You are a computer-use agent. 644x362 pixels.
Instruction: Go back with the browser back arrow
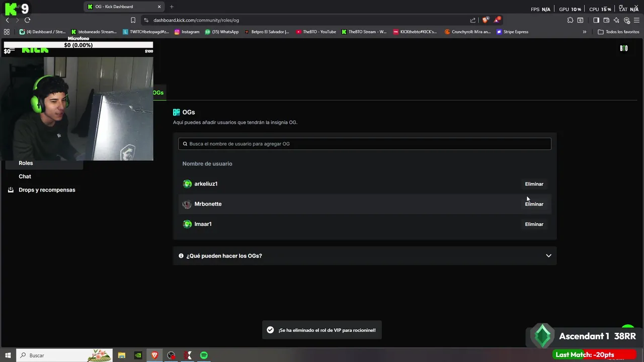tap(7, 20)
